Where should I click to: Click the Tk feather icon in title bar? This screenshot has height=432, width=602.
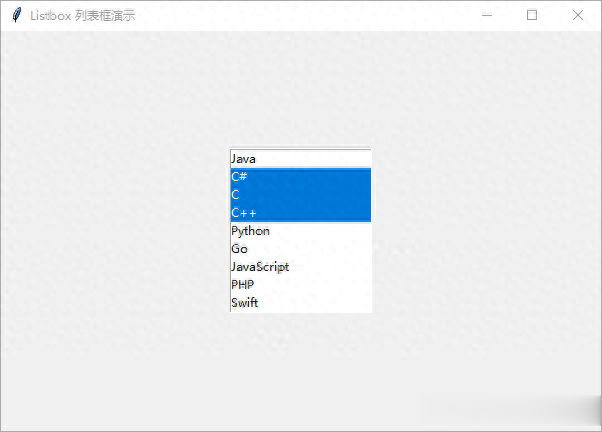coord(17,15)
